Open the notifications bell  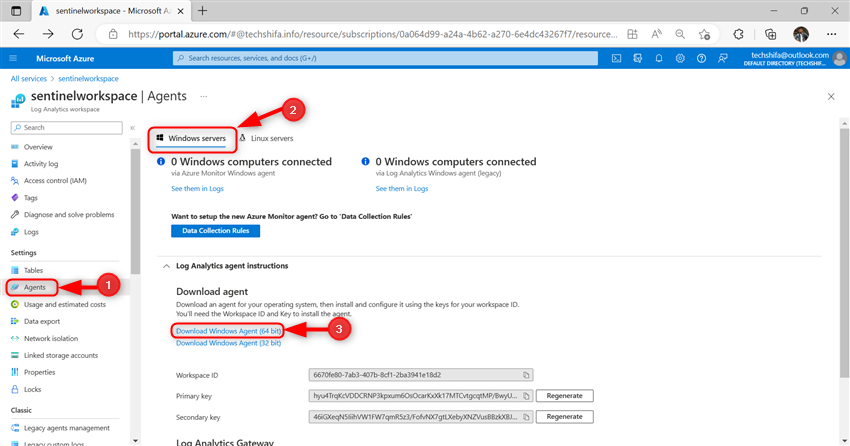point(659,58)
